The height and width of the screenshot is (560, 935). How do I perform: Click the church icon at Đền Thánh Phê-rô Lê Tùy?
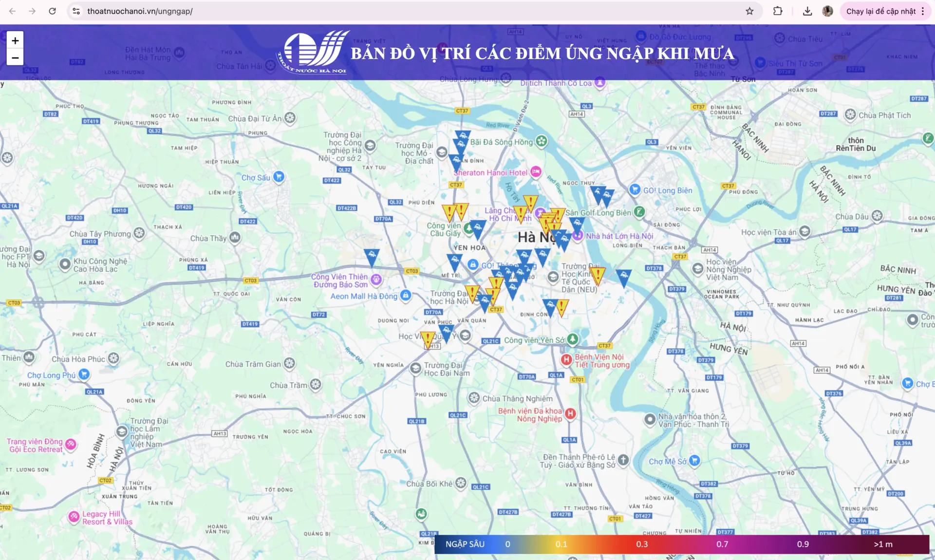(x=622, y=460)
